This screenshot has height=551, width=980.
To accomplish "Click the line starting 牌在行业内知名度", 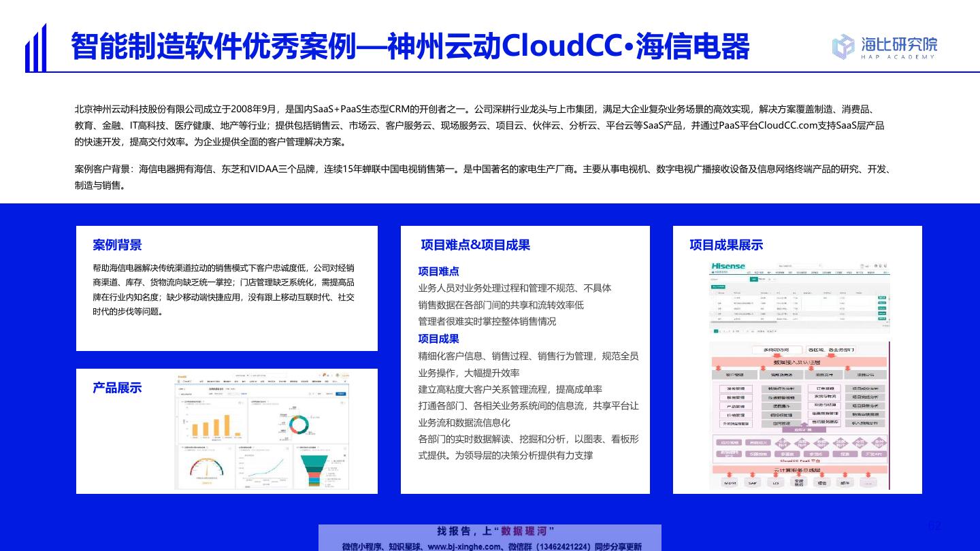I will coord(223,297).
